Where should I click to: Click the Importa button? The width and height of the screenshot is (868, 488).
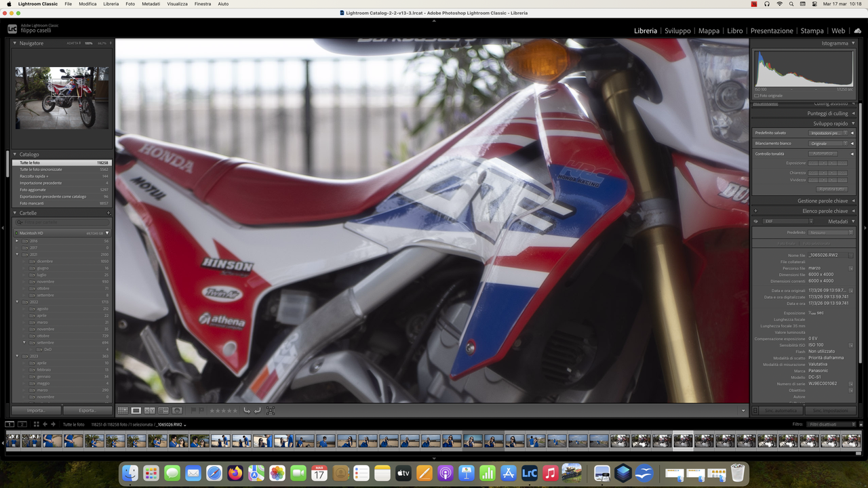click(x=37, y=411)
